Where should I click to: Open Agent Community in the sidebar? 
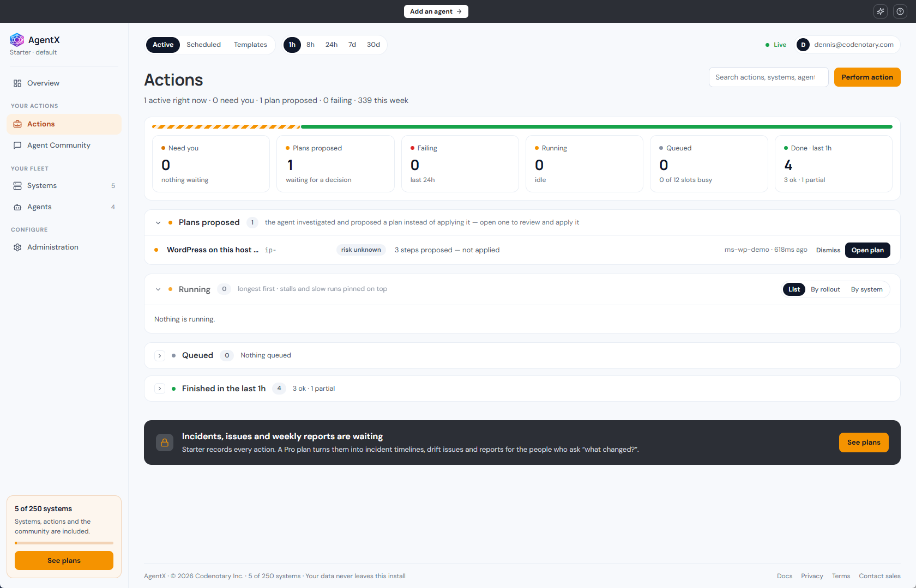coord(64,146)
